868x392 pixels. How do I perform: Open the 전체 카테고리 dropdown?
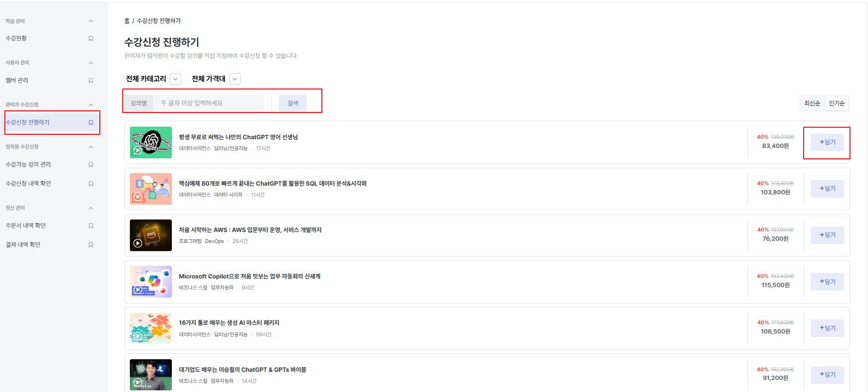175,79
